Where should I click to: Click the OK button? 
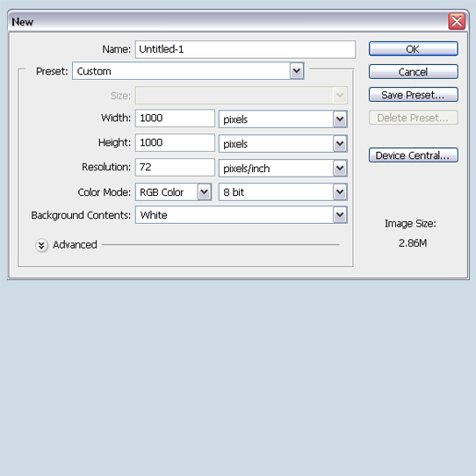(x=413, y=49)
